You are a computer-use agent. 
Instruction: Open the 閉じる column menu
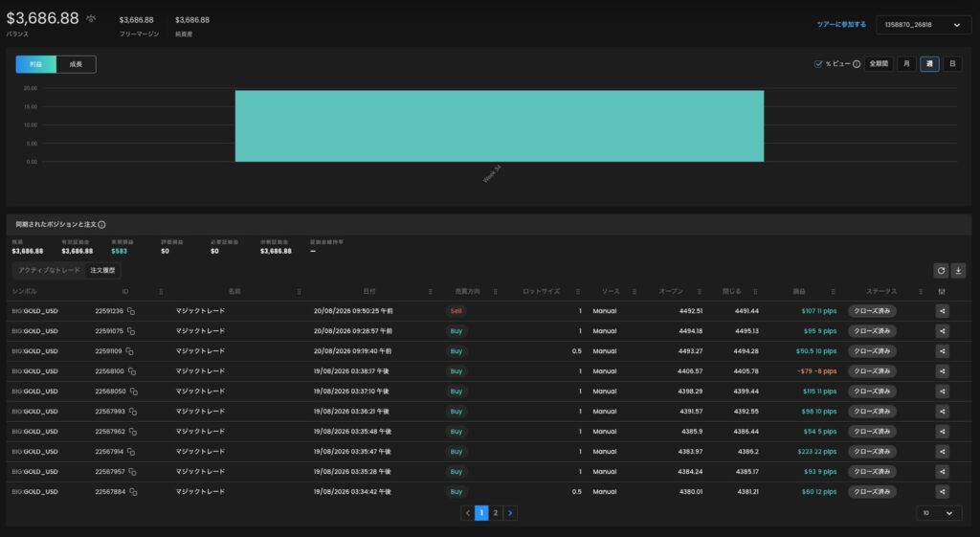pyautogui.click(x=755, y=291)
